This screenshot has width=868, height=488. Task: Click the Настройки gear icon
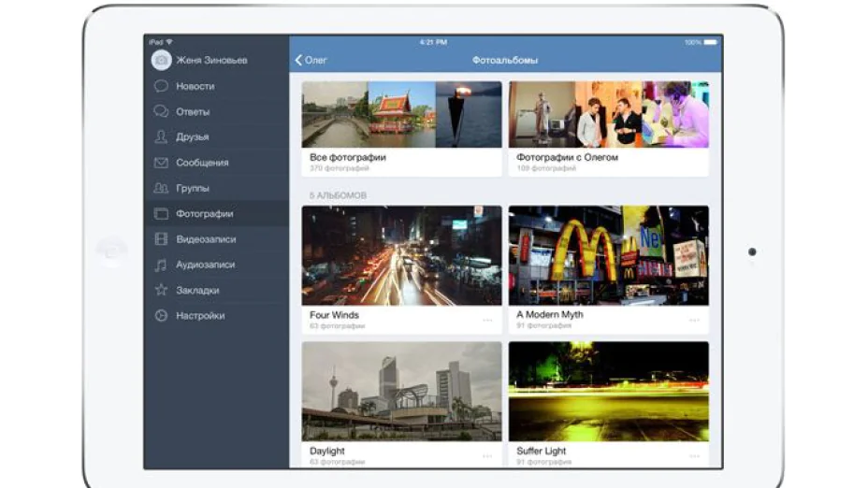point(161,315)
